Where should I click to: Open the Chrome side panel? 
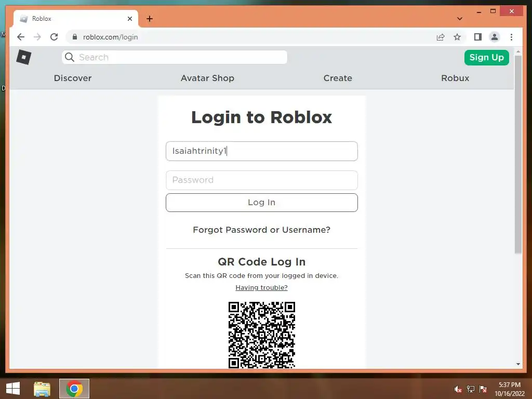click(x=478, y=37)
